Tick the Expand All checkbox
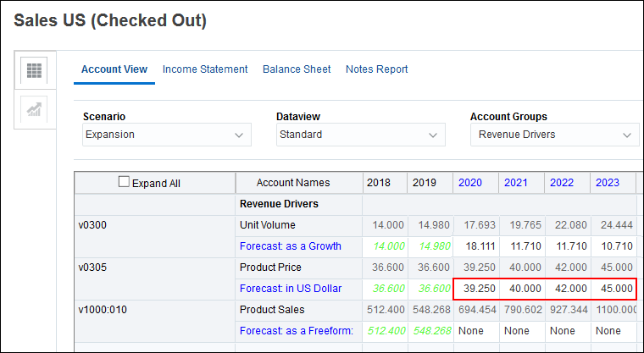 pos(124,182)
